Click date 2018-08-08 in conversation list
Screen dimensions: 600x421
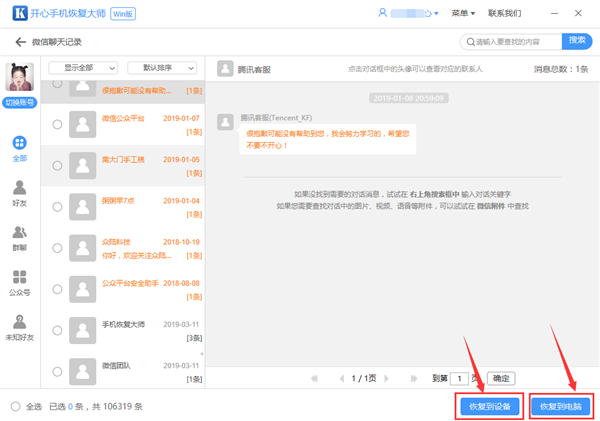click(181, 283)
